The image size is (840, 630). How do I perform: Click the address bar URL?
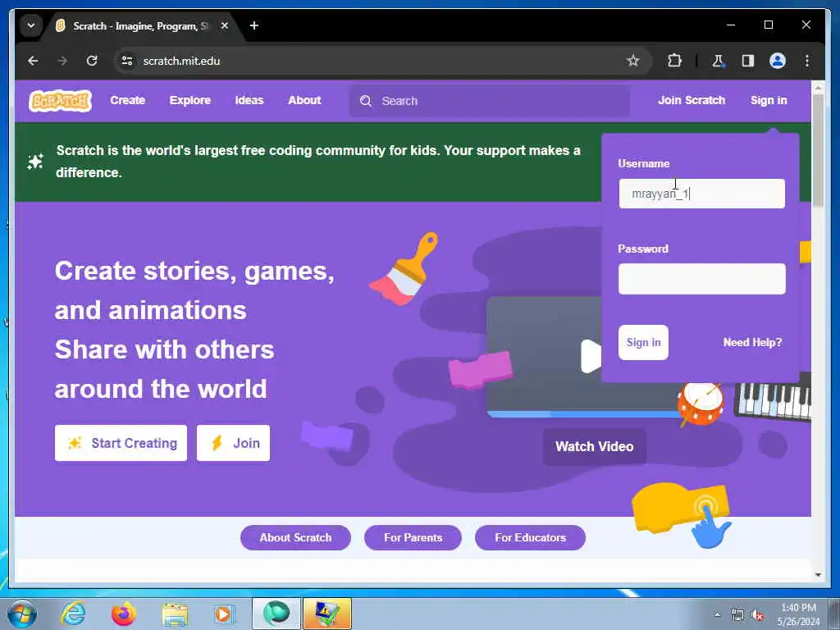tap(181, 61)
